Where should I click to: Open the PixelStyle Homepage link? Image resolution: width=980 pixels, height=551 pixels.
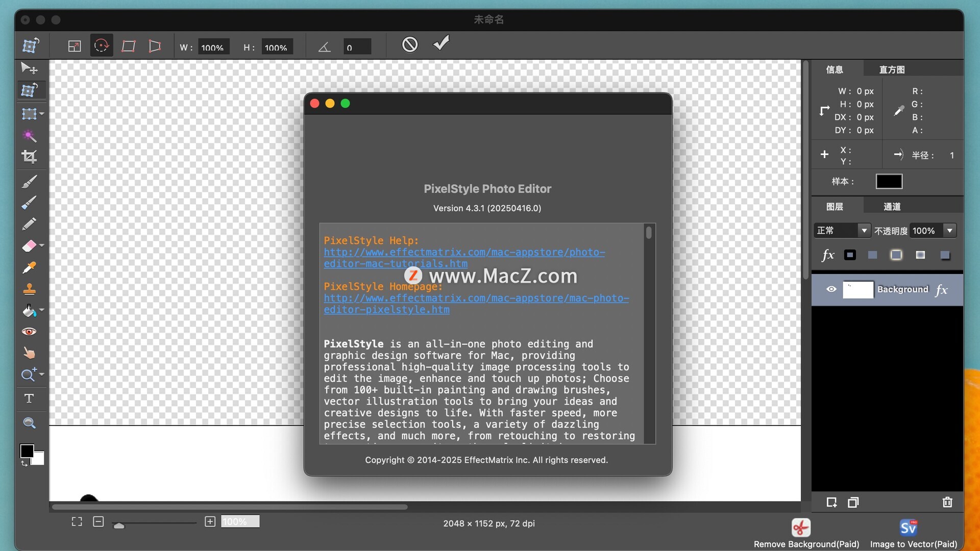point(476,304)
